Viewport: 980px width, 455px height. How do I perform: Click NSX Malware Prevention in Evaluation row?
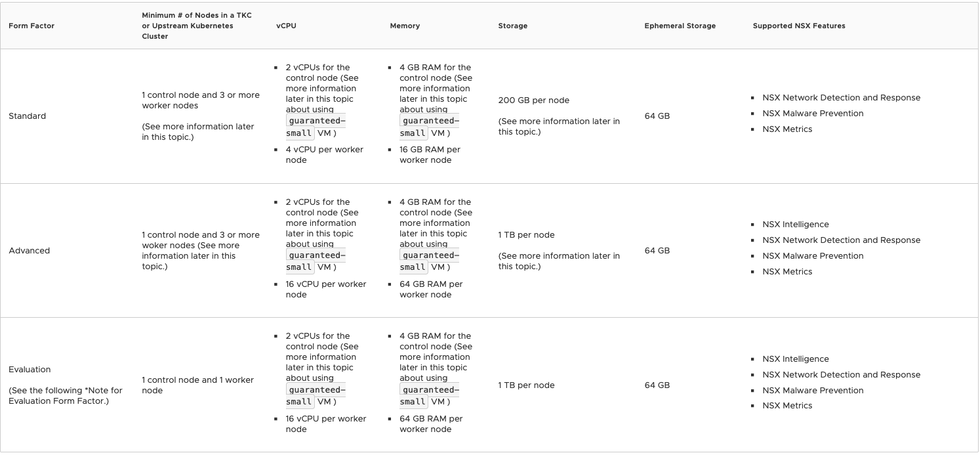(813, 391)
